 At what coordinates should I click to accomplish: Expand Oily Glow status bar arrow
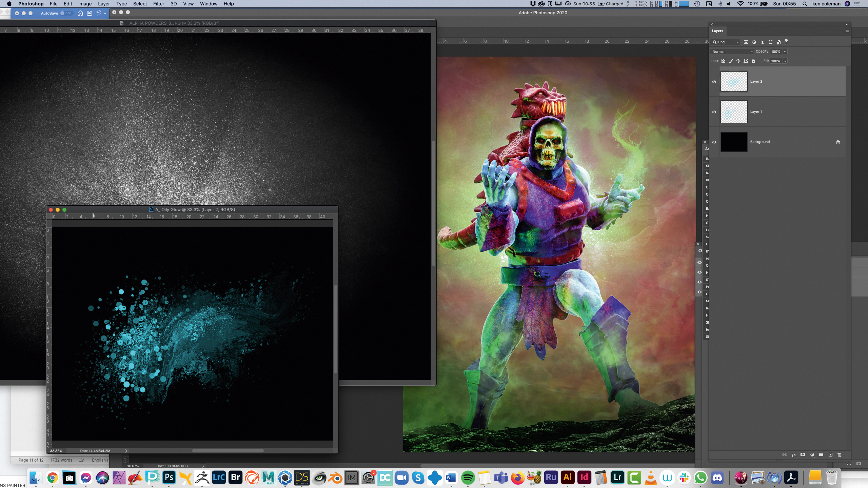(x=126, y=451)
